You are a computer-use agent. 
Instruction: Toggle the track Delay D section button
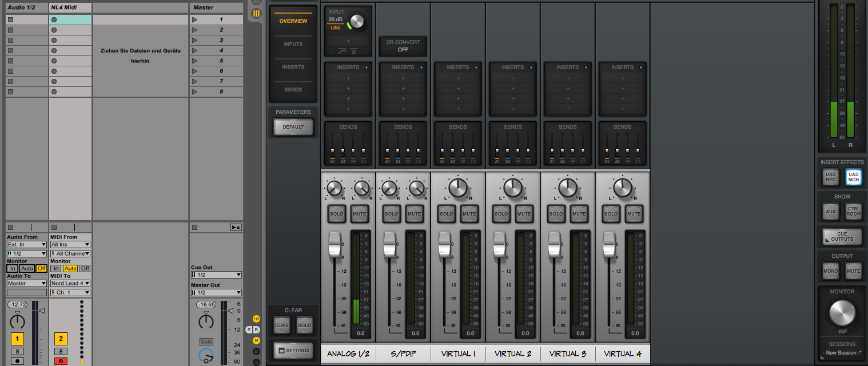(256, 351)
